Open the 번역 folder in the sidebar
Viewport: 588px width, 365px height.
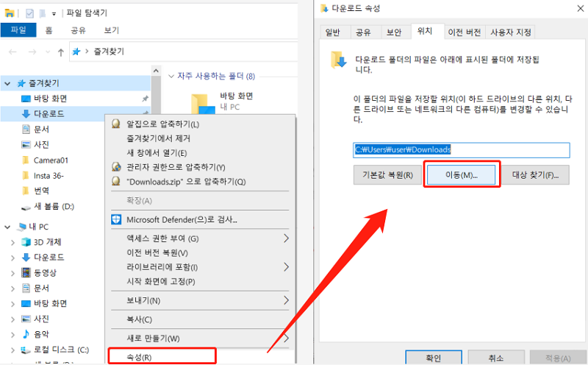41,191
